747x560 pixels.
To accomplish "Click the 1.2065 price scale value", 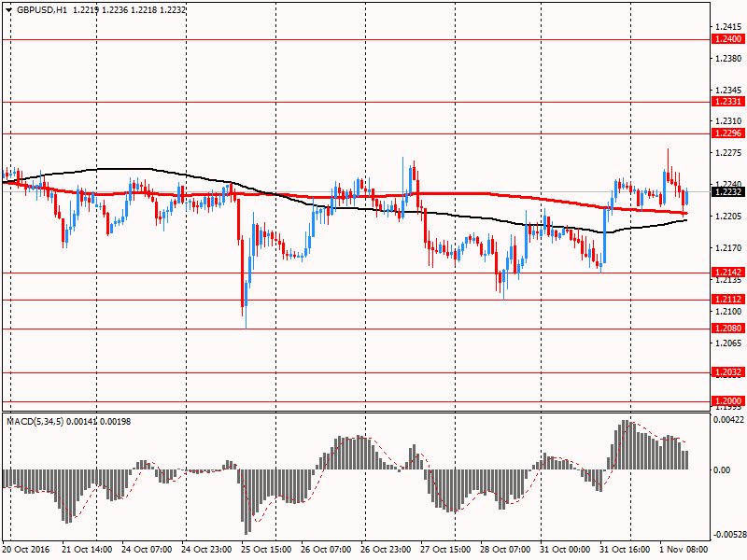I will coord(728,343).
